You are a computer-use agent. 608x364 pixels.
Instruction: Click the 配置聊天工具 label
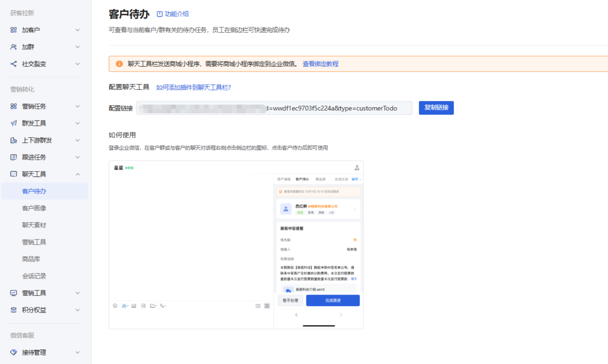pos(129,87)
